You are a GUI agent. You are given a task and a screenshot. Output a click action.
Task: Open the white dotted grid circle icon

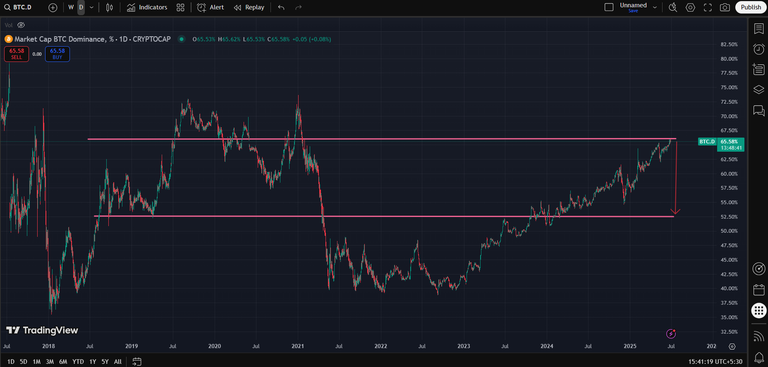point(758,310)
